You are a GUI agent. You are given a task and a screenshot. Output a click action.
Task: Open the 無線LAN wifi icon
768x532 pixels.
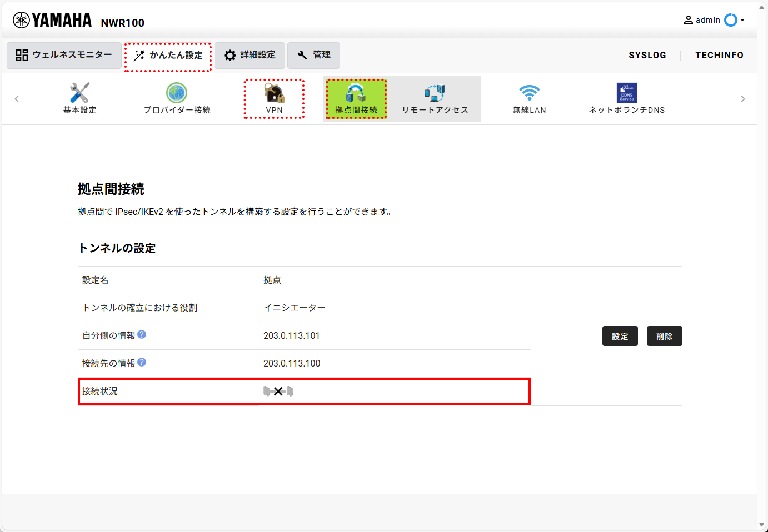coord(529,93)
